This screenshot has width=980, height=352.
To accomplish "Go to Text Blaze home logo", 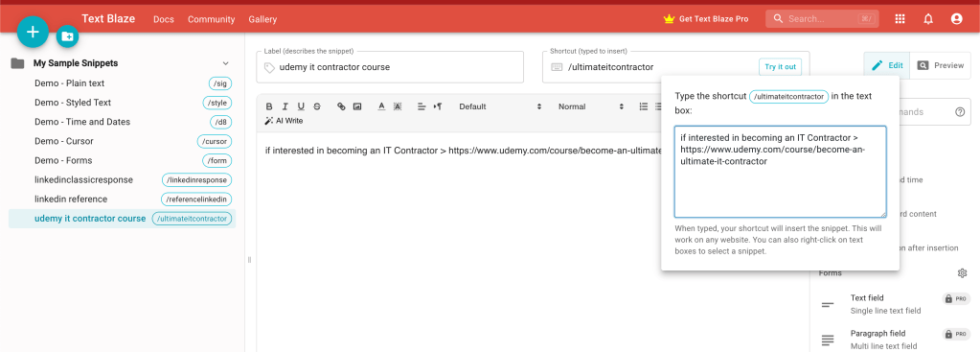I will click(108, 18).
